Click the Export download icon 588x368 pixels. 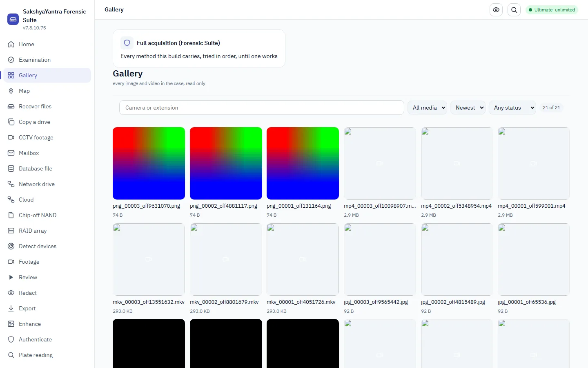(x=11, y=308)
